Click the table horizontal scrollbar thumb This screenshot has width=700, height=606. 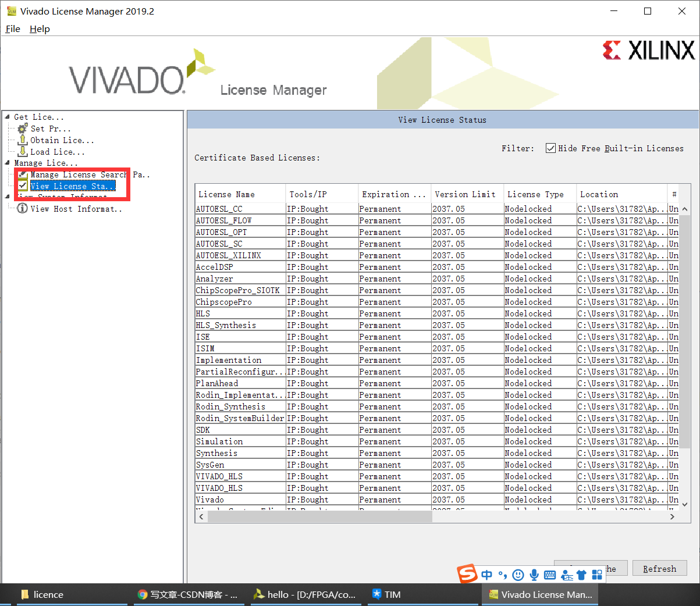pyautogui.click(x=319, y=516)
